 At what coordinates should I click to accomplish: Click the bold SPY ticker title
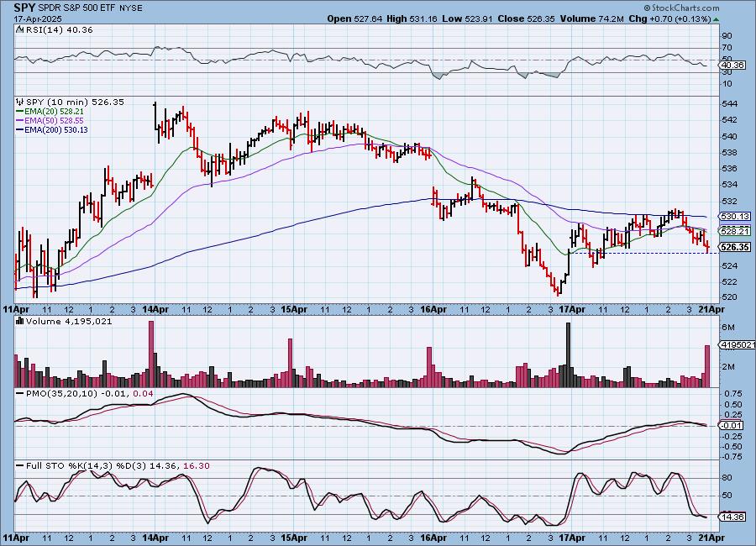[24, 8]
